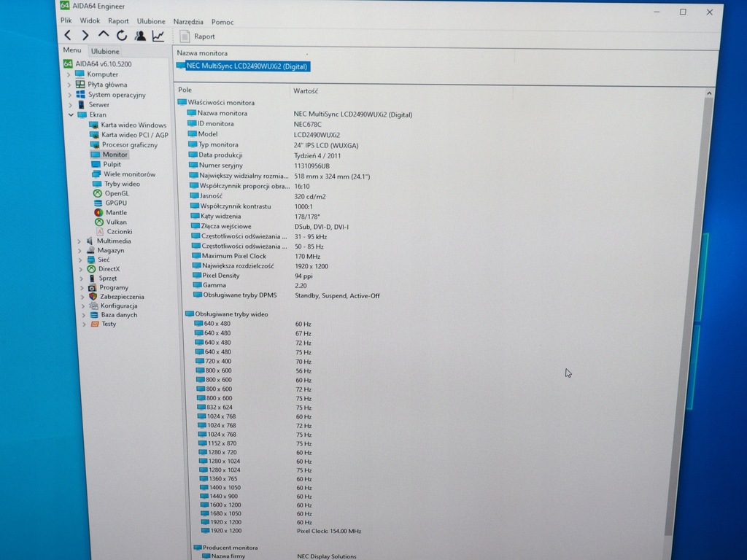This screenshot has width=747, height=560.
Task: Open the Pomoc menu
Action: pos(222,22)
